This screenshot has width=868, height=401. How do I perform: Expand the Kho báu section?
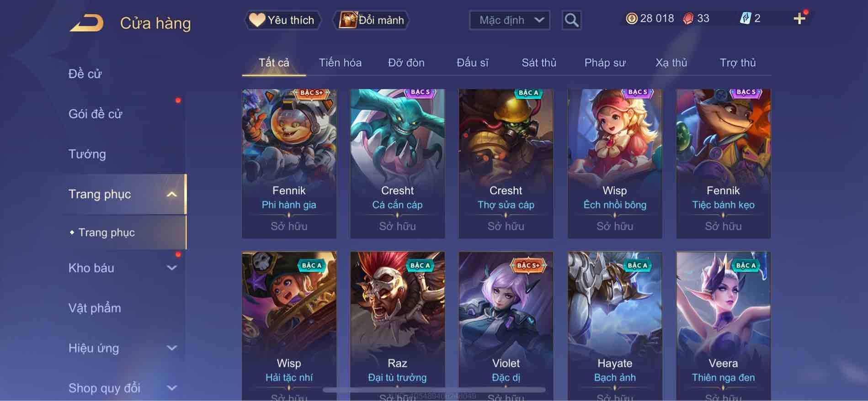[x=171, y=268]
